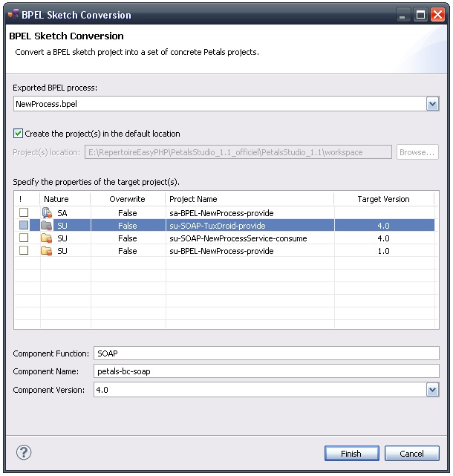Viewport: 453px width, 476px height.
Task: Click the Component Name text field
Action: [x=266, y=371]
